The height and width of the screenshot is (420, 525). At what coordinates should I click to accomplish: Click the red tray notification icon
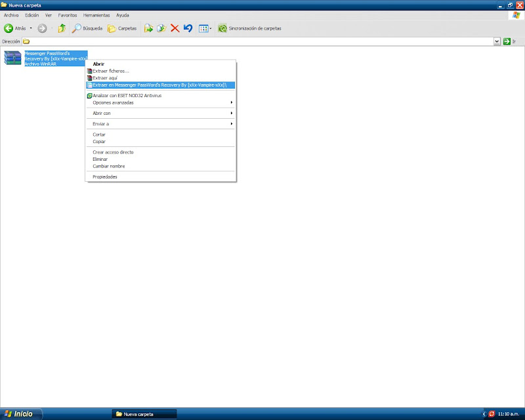492,414
